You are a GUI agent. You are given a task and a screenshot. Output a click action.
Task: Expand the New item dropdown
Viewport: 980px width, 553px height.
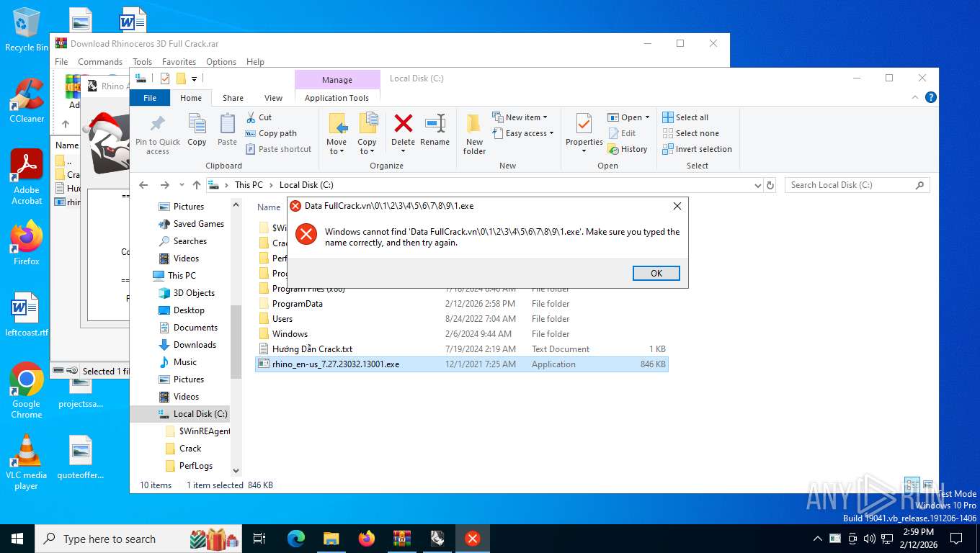520,117
